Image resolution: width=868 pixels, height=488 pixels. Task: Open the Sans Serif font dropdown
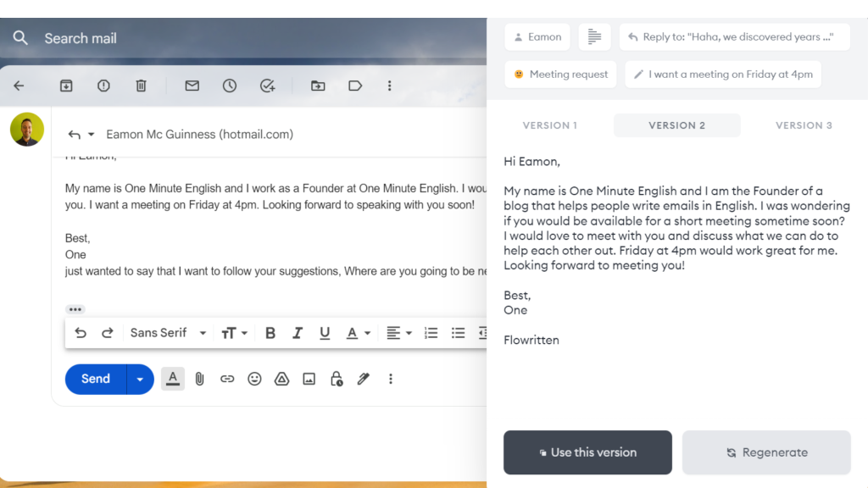pos(168,332)
